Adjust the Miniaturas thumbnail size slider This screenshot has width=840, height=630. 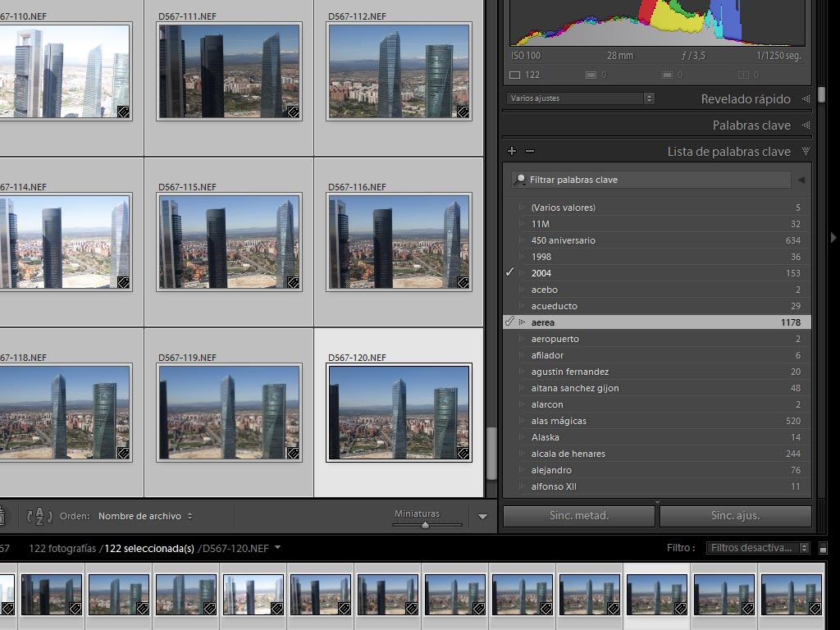point(427,525)
